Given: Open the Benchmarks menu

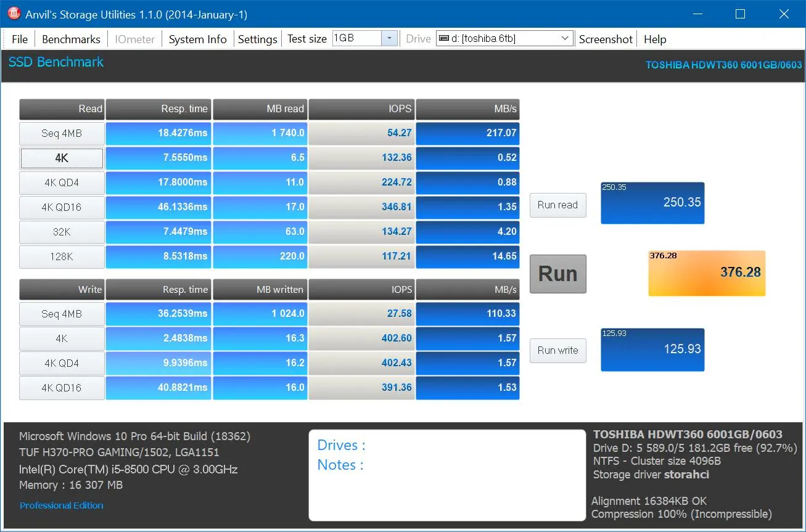Looking at the screenshot, I should (71, 39).
